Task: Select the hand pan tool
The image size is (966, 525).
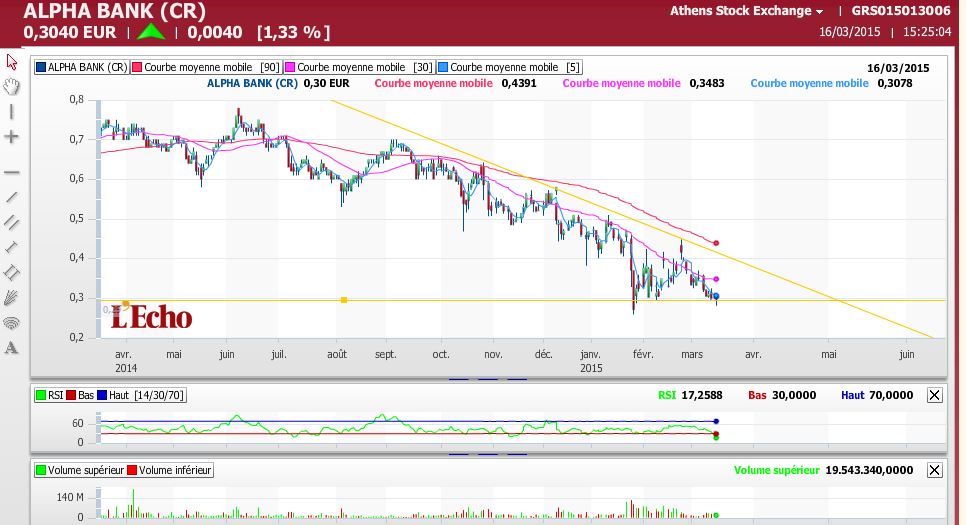Action: tap(12, 86)
